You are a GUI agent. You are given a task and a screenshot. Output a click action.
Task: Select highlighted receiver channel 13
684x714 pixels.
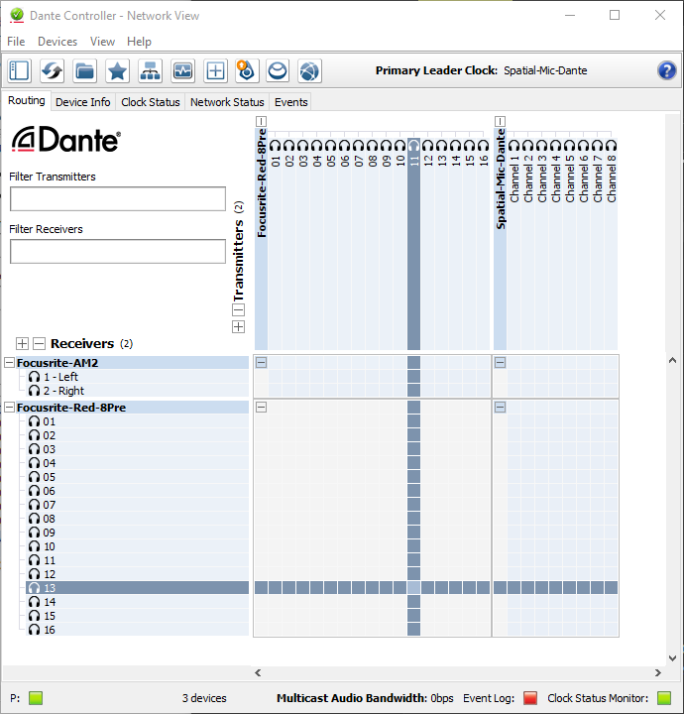138,588
